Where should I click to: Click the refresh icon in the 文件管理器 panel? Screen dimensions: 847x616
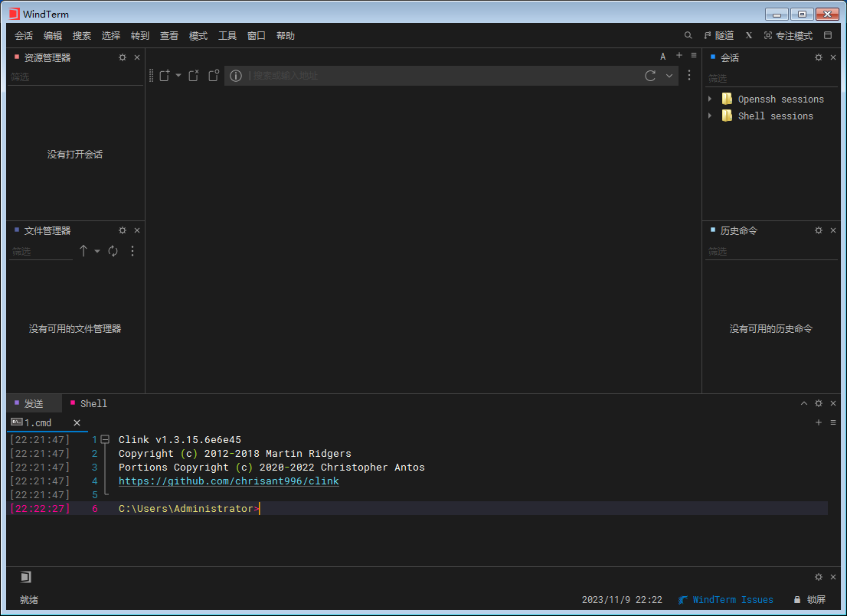[x=113, y=251]
